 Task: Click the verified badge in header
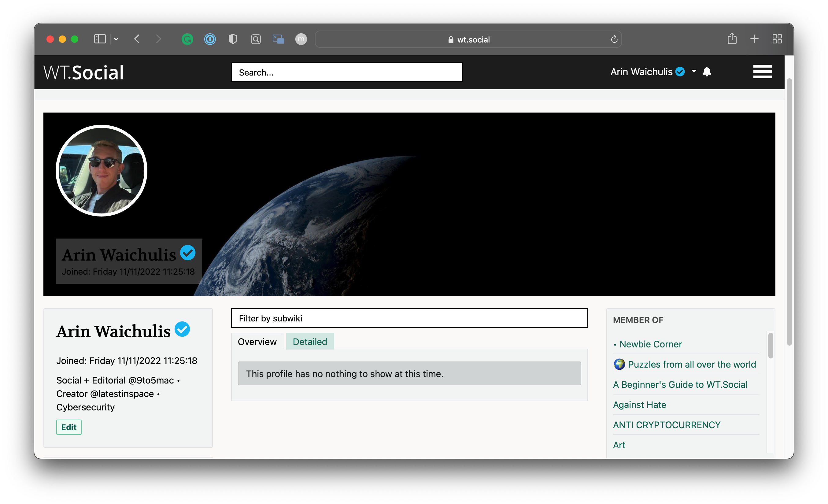coord(680,72)
